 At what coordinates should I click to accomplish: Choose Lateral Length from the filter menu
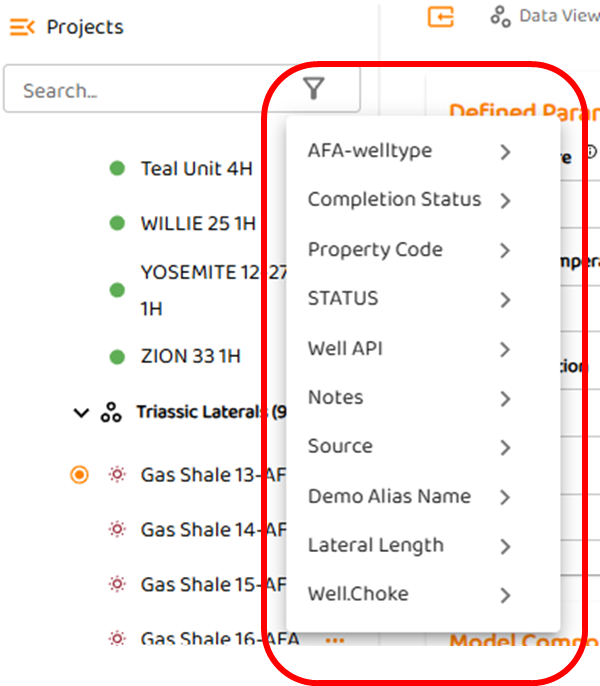pyautogui.click(x=375, y=545)
